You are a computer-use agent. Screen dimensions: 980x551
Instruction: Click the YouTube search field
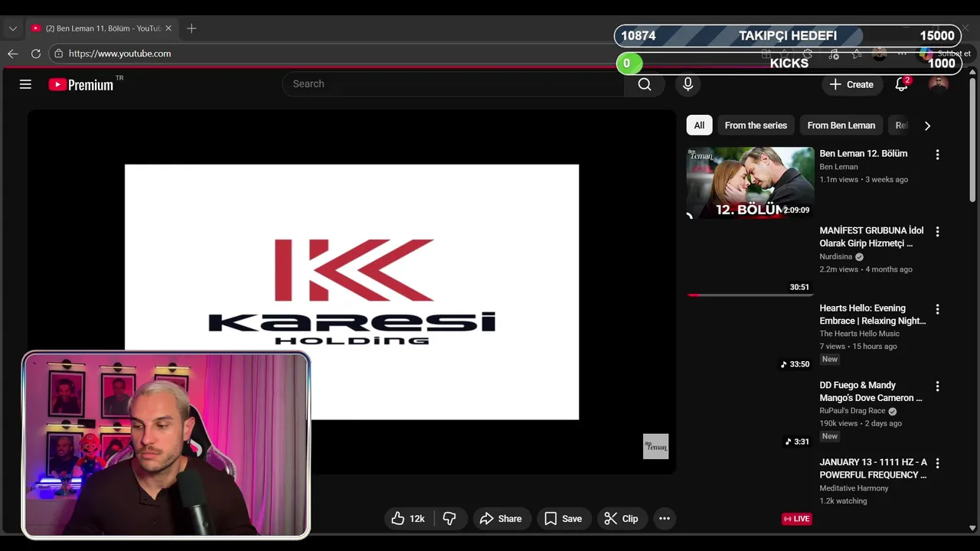pos(453,84)
